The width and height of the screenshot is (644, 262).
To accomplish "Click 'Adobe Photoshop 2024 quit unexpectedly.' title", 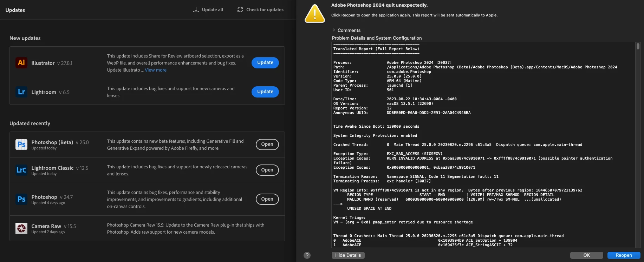I will point(379,5).
